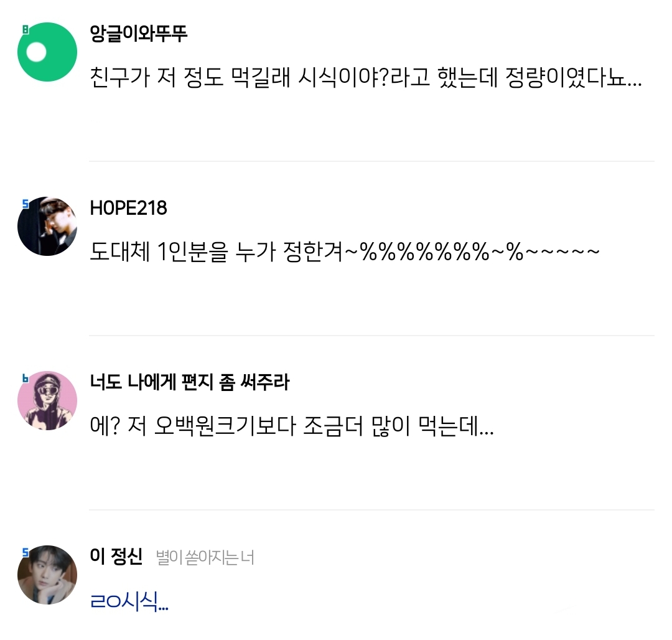Open the pink sunglasses avatar
The height and width of the screenshot is (640, 672).
point(47,400)
